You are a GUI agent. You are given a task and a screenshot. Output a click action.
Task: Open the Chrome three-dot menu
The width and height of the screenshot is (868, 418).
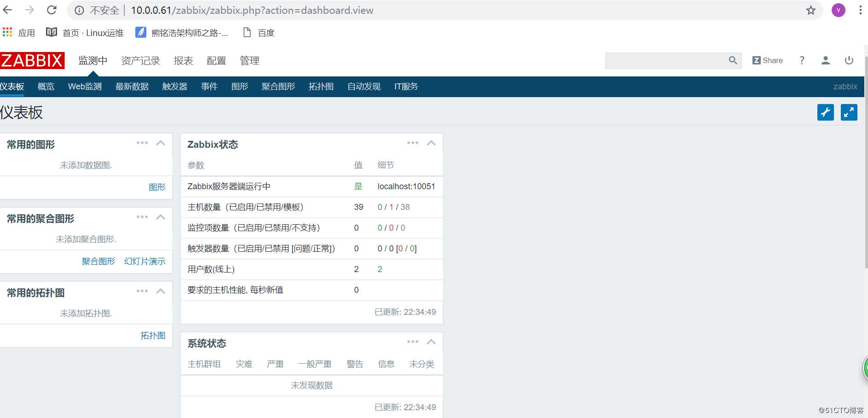[x=860, y=10]
